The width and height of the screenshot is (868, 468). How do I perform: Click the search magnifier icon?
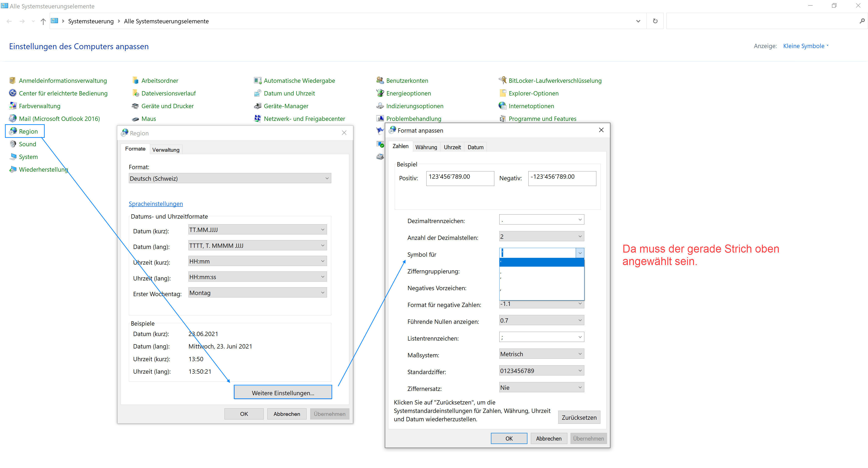[x=862, y=21]
